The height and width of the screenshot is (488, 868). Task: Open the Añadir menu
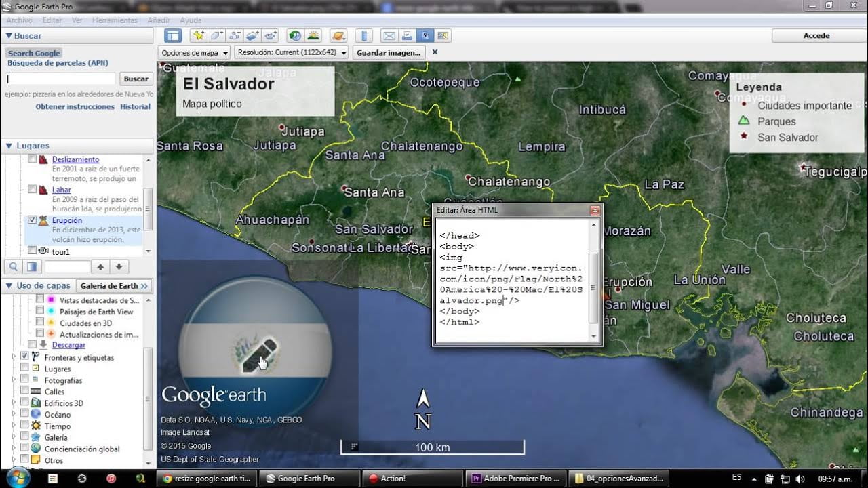coord(159,20)
